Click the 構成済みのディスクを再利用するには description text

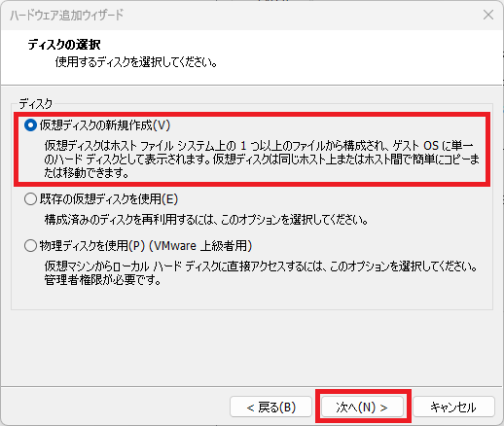206,220
